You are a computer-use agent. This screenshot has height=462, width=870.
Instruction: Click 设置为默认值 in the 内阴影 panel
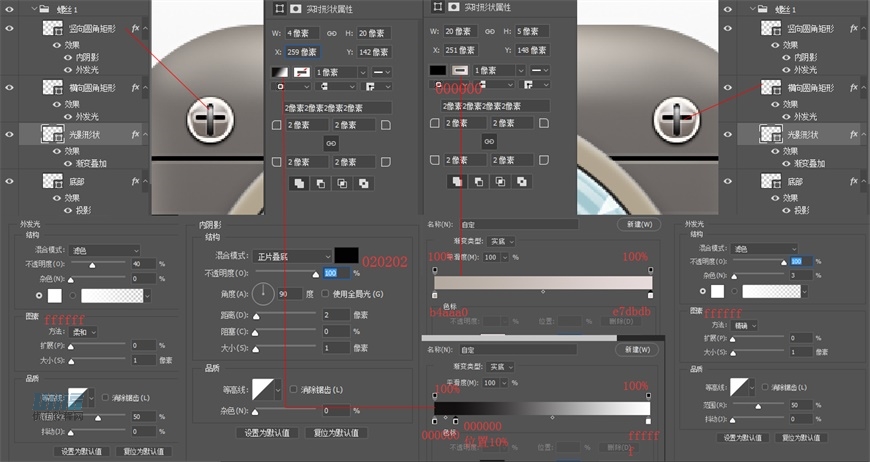click(x=267, y=433)
